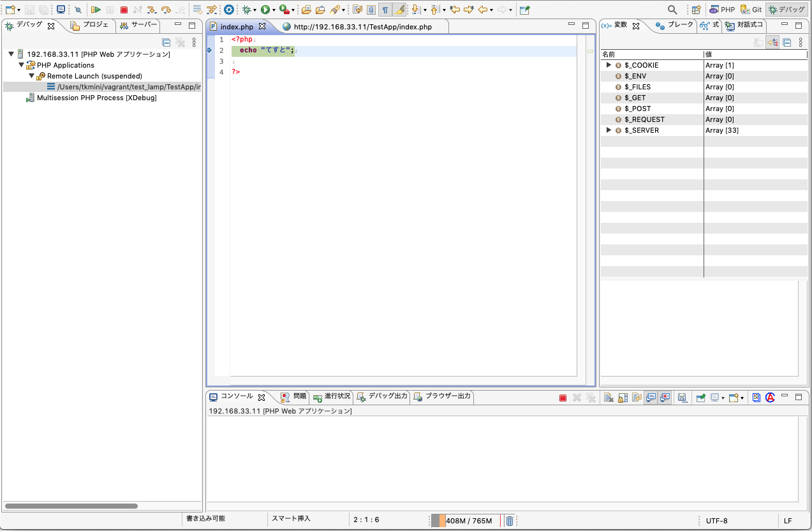
Task: Switch to the index.php editor tab
Action: pos(237,27)
